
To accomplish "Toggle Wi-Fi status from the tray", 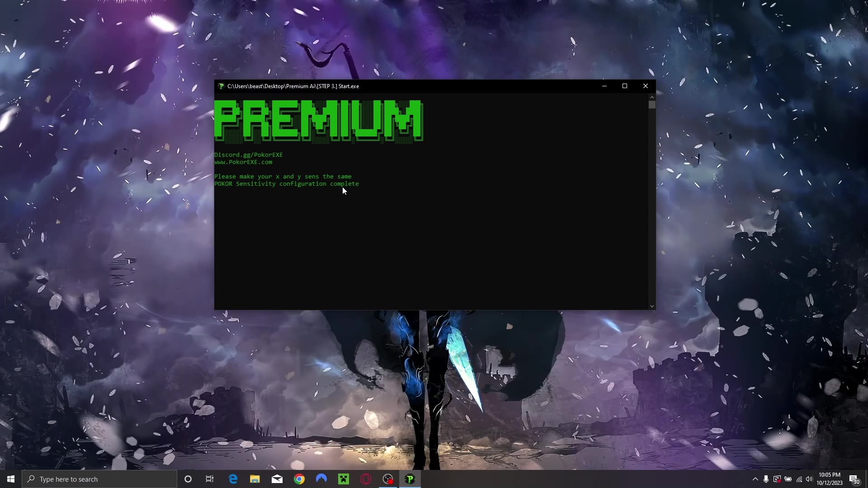I will click(x=799, y=479).
